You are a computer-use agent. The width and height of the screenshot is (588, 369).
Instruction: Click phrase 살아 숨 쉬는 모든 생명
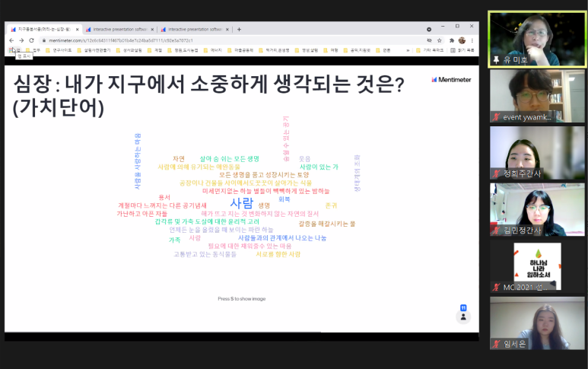(x=229, y=159)
